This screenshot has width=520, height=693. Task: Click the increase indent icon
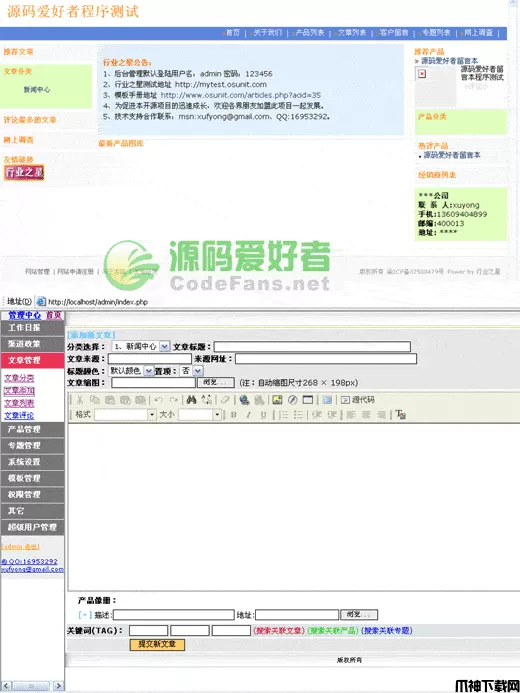coord(332,415)
